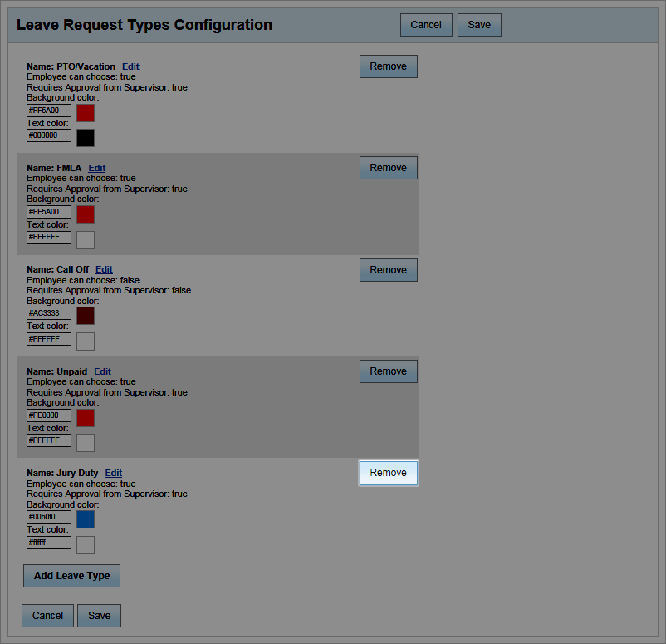Remove the Jury Duty leave type
Screen dimensions: 666x644
388,473
